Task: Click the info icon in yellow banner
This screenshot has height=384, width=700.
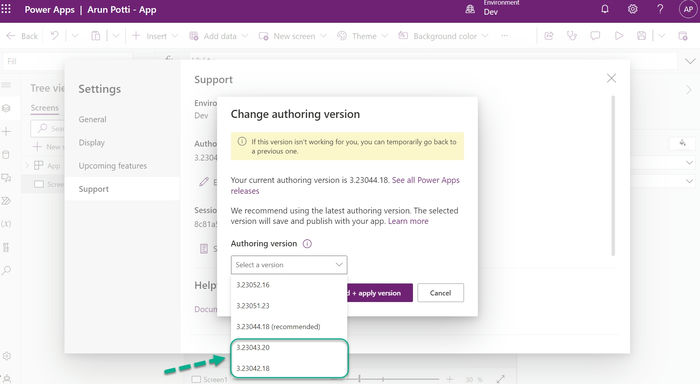Action: pyautogui.click(x=242, y=142)
